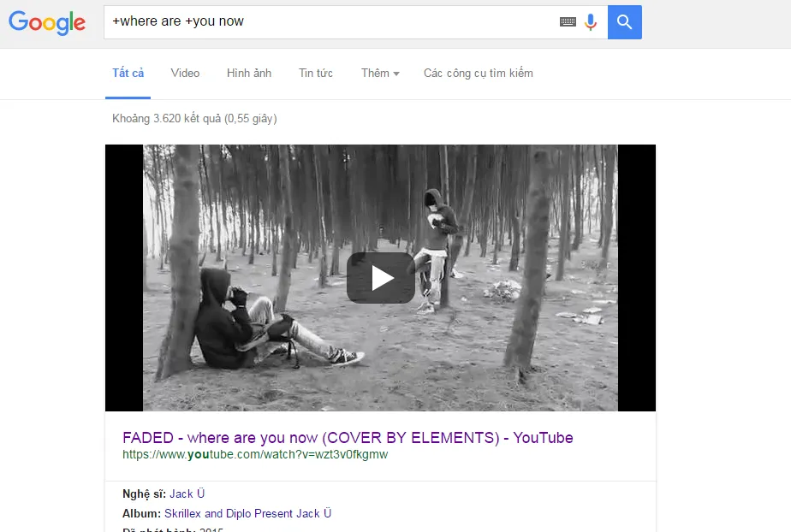The width and height of the screenshot is (791, 532).
Task: Activate voice search microphone icon
Action: coord(590,21)
